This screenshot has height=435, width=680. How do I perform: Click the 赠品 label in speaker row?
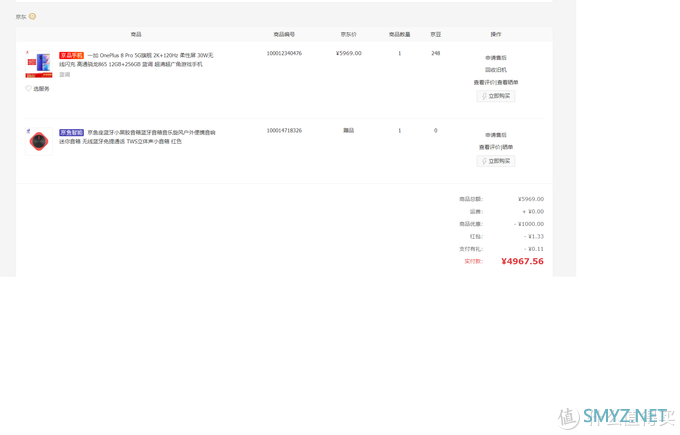click(349, 131)
